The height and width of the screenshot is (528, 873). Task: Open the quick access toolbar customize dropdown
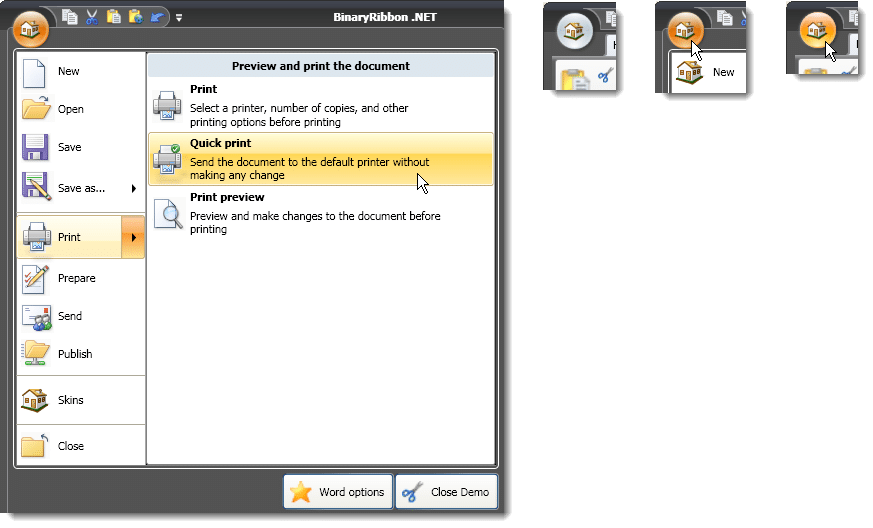(x=179, y=18)
